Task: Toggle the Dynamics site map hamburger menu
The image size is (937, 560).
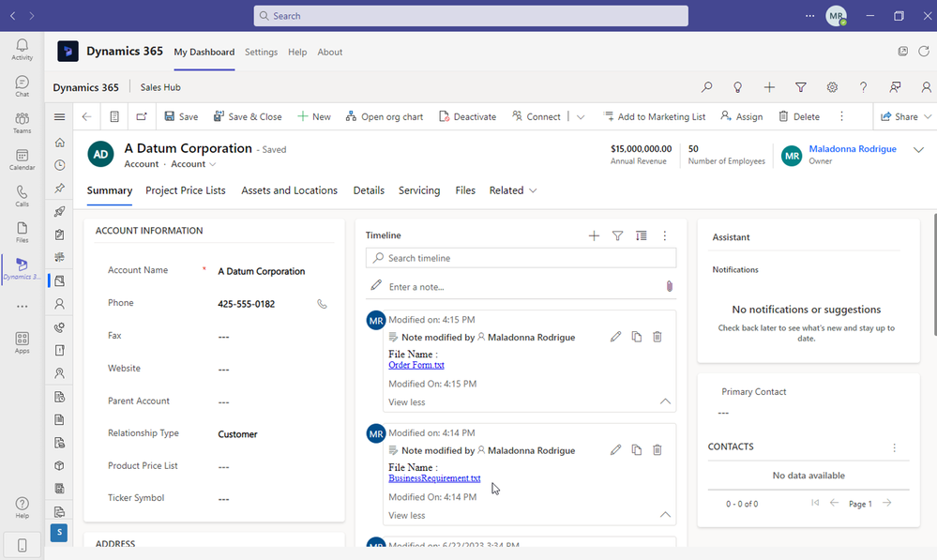Action: click(59, 116)
